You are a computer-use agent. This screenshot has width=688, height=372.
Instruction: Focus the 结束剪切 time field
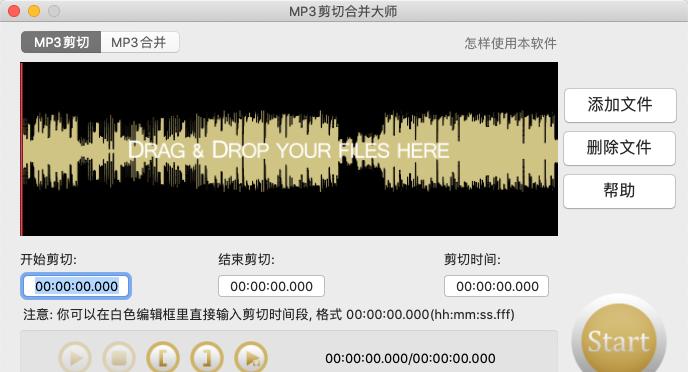pyautogui.click(x=271, y=286)
